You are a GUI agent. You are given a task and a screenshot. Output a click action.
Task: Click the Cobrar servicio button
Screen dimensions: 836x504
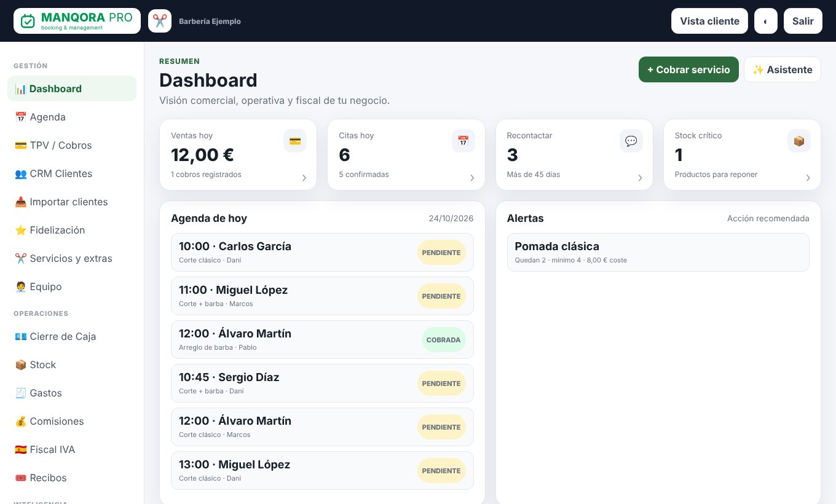pos(688,69)
